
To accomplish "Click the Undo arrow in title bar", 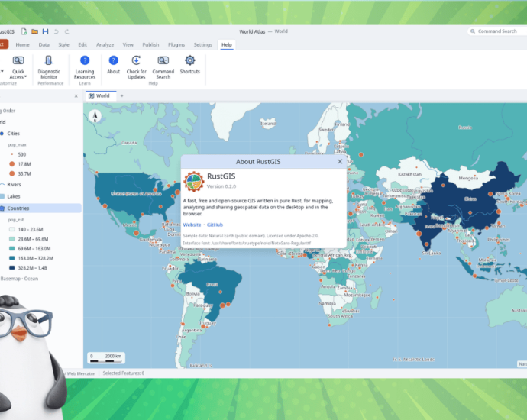I will click(56, 31).
